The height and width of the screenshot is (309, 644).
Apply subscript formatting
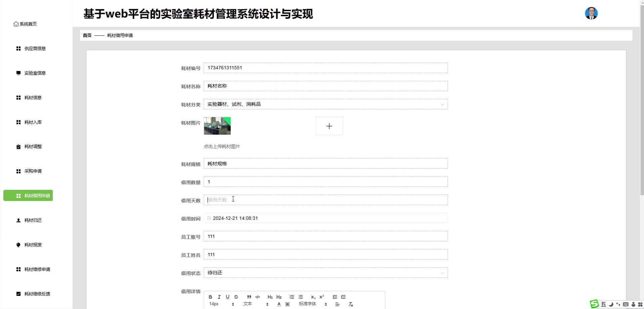(313, 297)
